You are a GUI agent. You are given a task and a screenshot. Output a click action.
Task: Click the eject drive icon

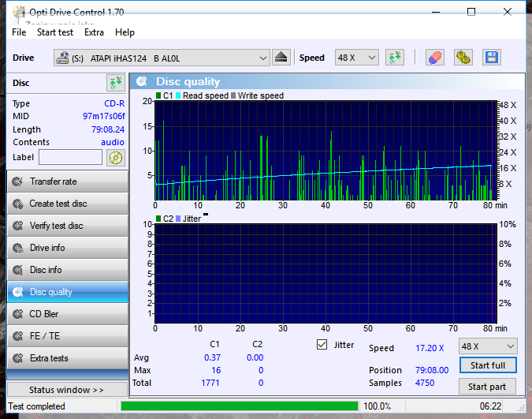281,58
